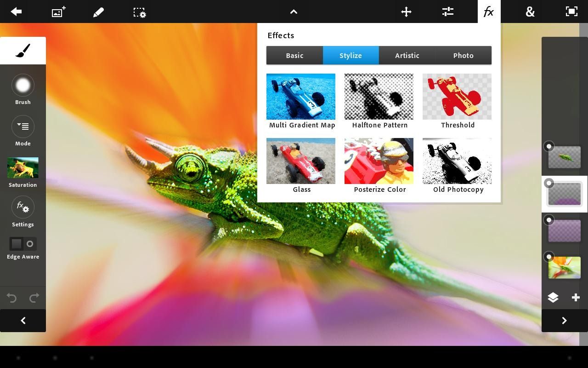
Task: Add a new layer with the plus icon
Action: [x=576, y=298]
